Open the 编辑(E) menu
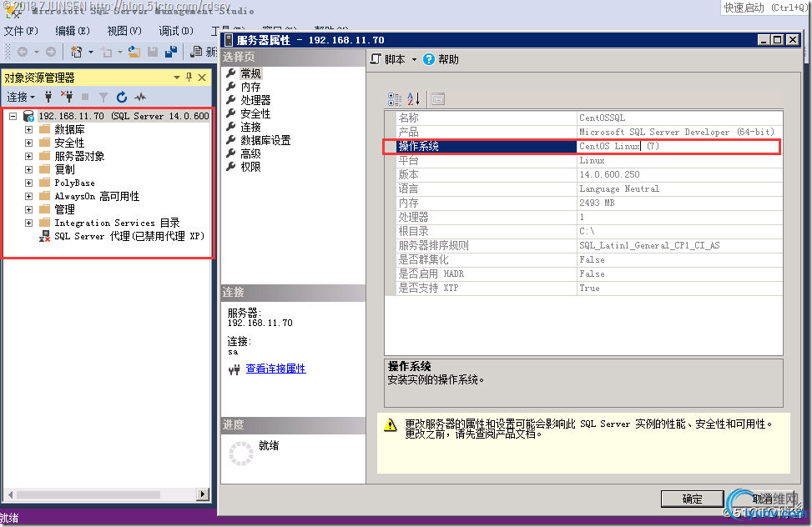 [73, 31]
